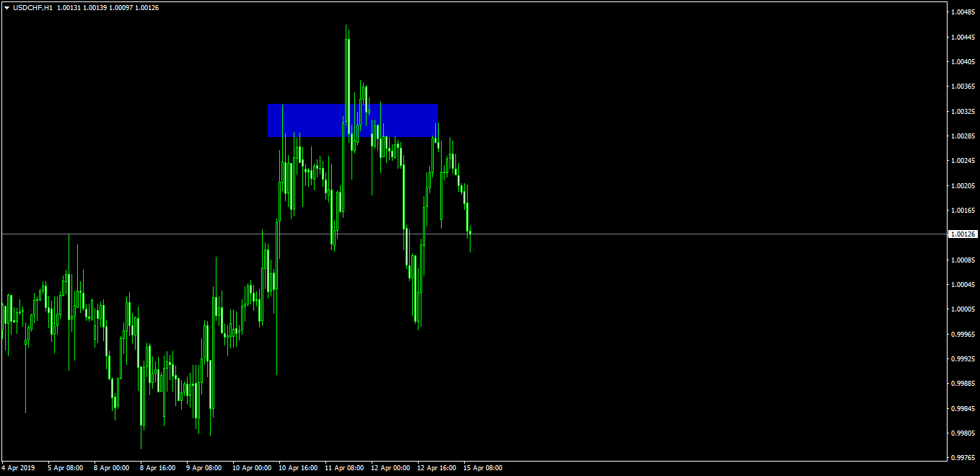Click the USDCHF,H1 chart title text

33,7
